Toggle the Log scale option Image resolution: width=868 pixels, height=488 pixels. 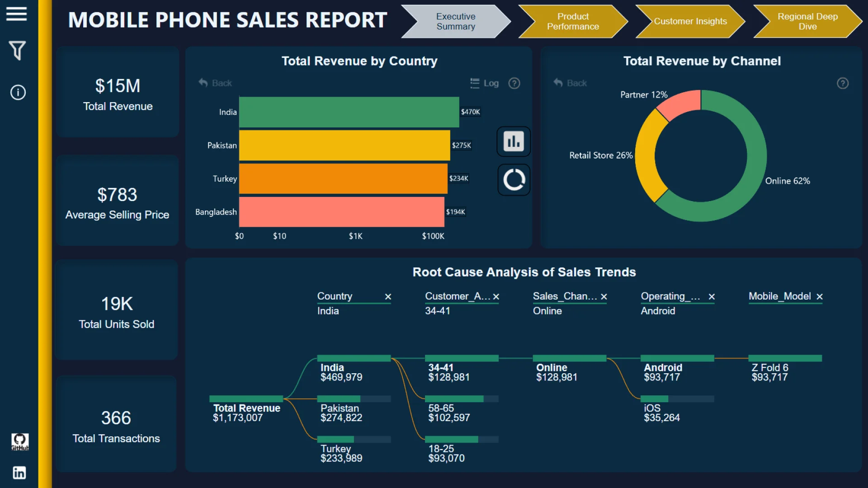tap(485, 83)
